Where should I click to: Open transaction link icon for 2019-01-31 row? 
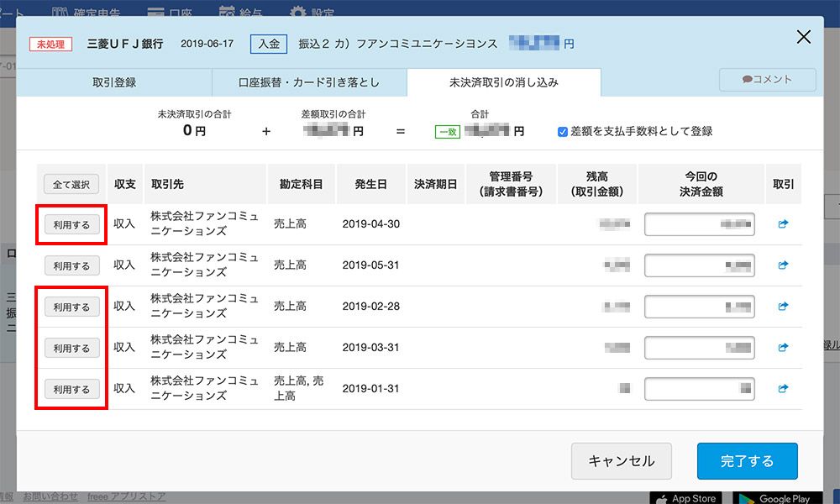tap(783, 389)
